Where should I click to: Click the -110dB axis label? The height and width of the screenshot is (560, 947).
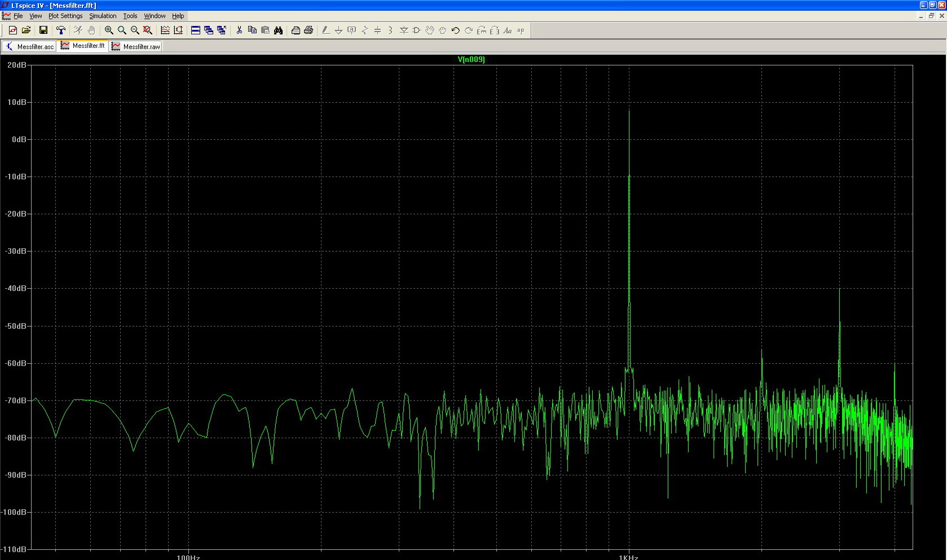(14, 549)
